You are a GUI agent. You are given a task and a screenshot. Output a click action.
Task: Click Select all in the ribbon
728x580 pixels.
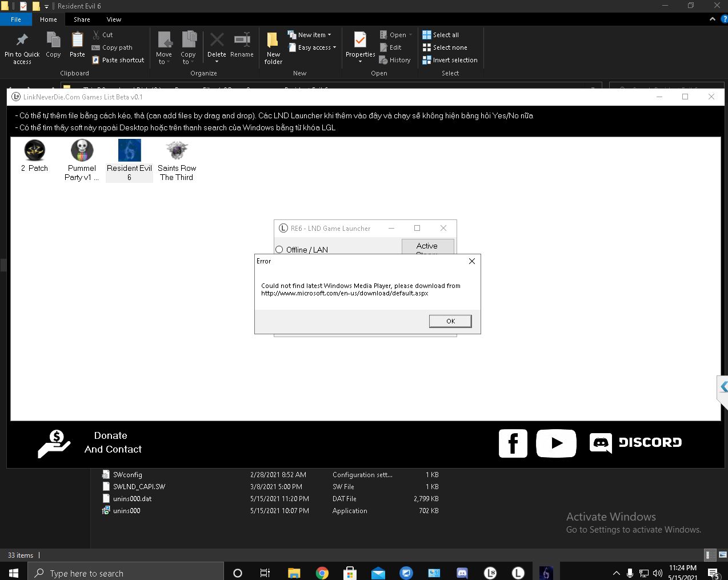click(441, 35)
